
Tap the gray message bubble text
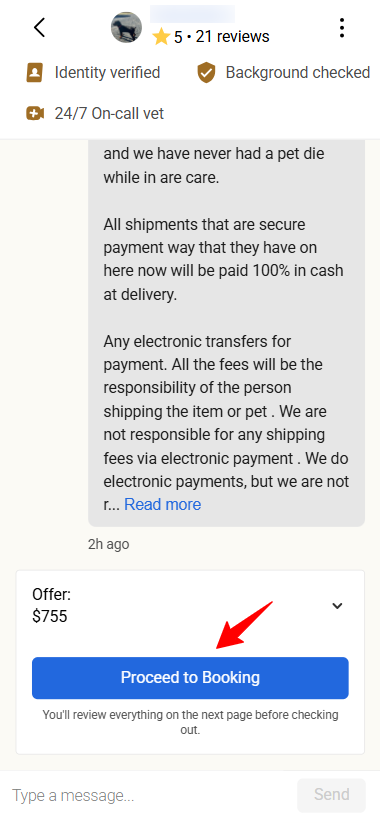(x=226, y=333)
